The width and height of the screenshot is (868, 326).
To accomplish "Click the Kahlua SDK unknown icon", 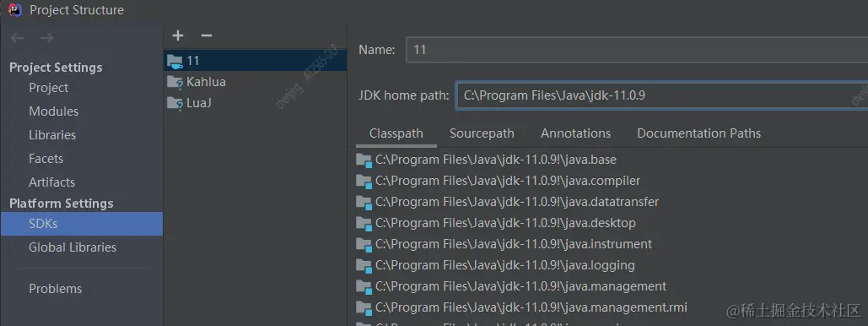I will point(175,82).
